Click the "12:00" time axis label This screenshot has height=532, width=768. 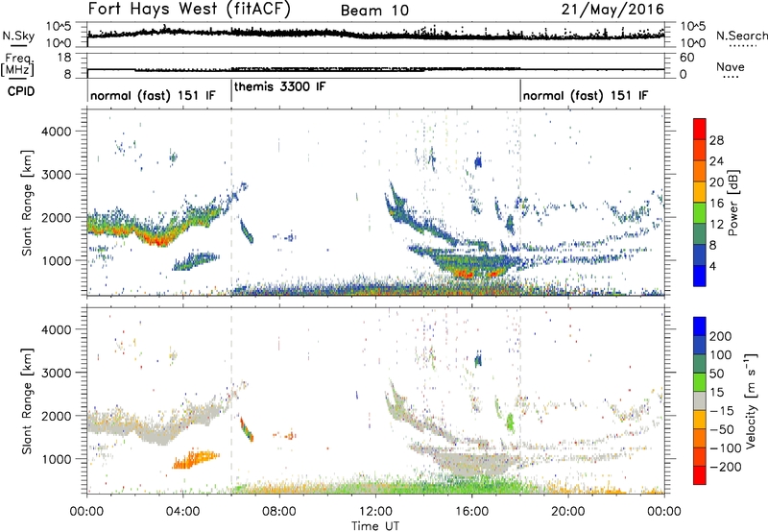(375, 511)
